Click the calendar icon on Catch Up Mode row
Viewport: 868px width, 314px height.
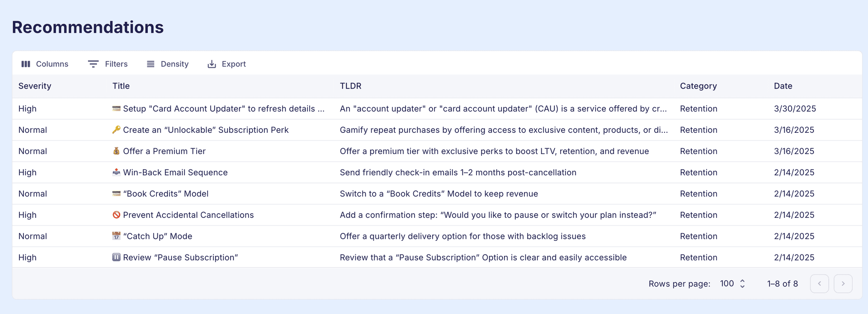pos(116,236)
